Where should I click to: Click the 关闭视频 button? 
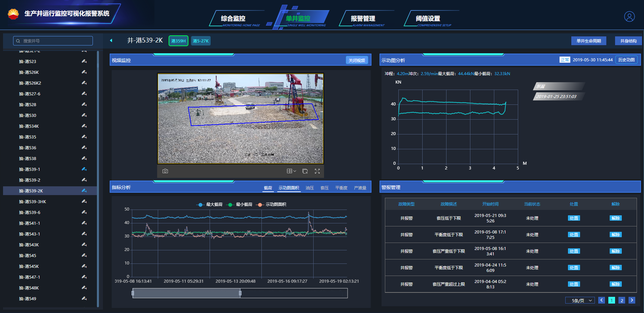(x=357, y=60)
